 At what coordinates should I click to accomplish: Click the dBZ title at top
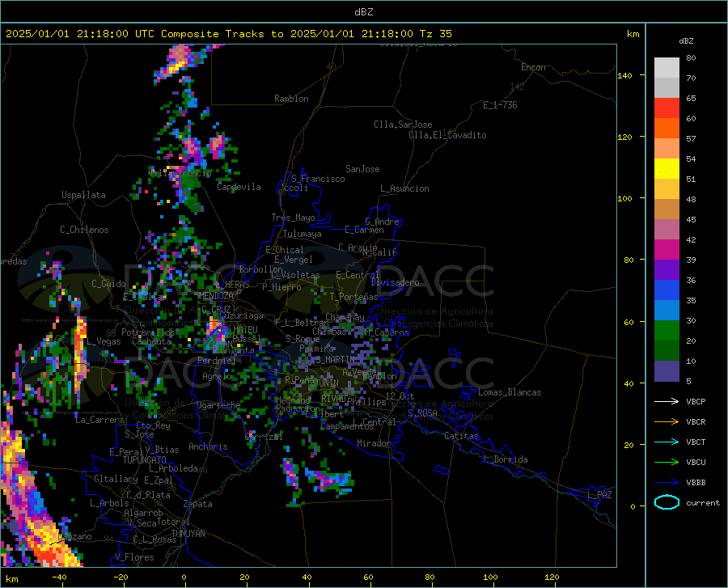click(x=363, y=12)
